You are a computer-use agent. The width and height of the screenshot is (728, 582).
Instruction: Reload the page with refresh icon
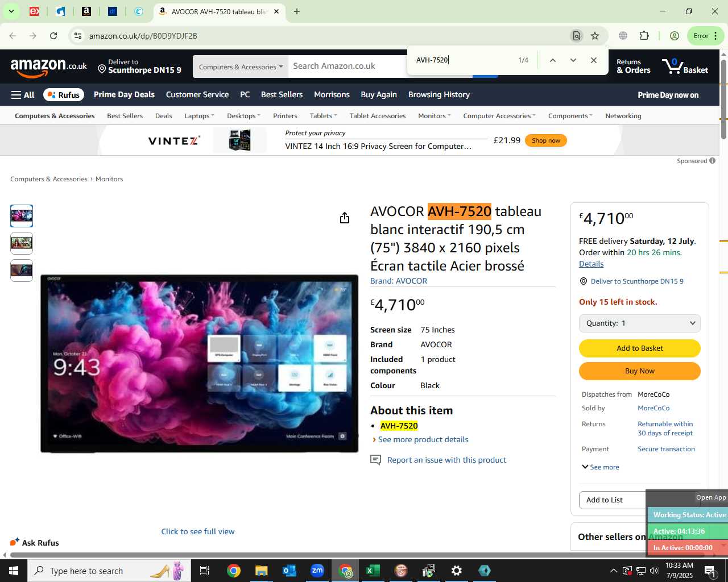(53, 36)
